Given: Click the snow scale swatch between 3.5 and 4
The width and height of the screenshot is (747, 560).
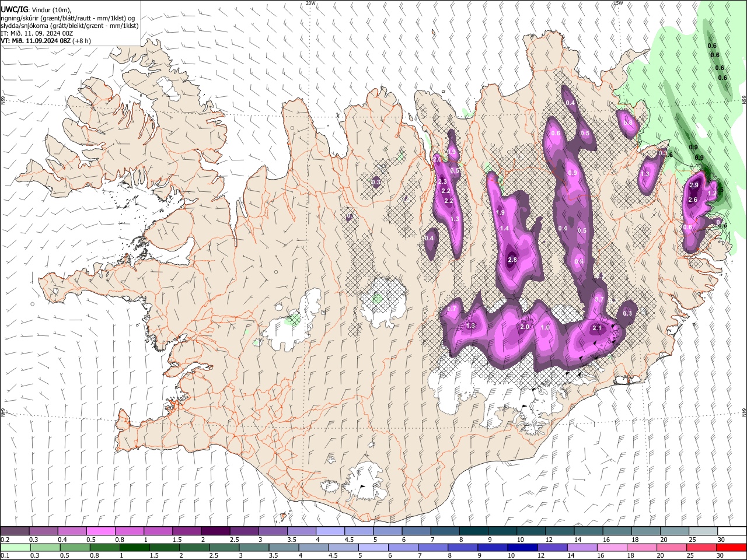Looking at the screenshot, I should (302, 531).
